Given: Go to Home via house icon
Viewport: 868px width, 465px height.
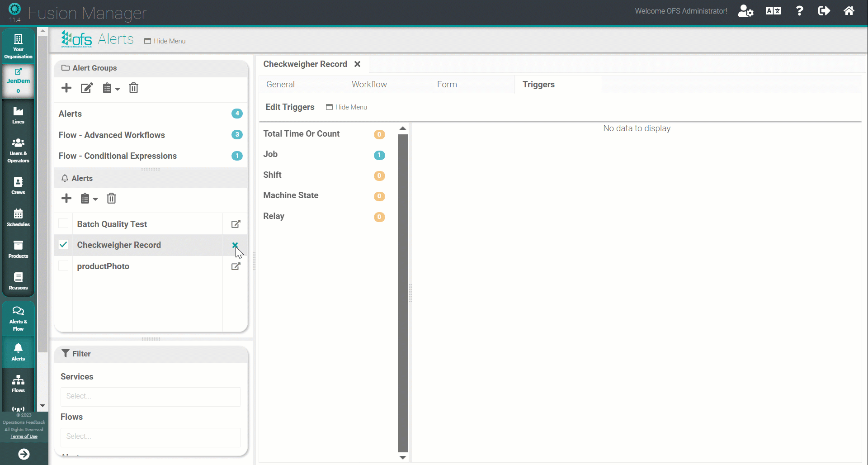Looking at the screenshot, I should [849, 11].
